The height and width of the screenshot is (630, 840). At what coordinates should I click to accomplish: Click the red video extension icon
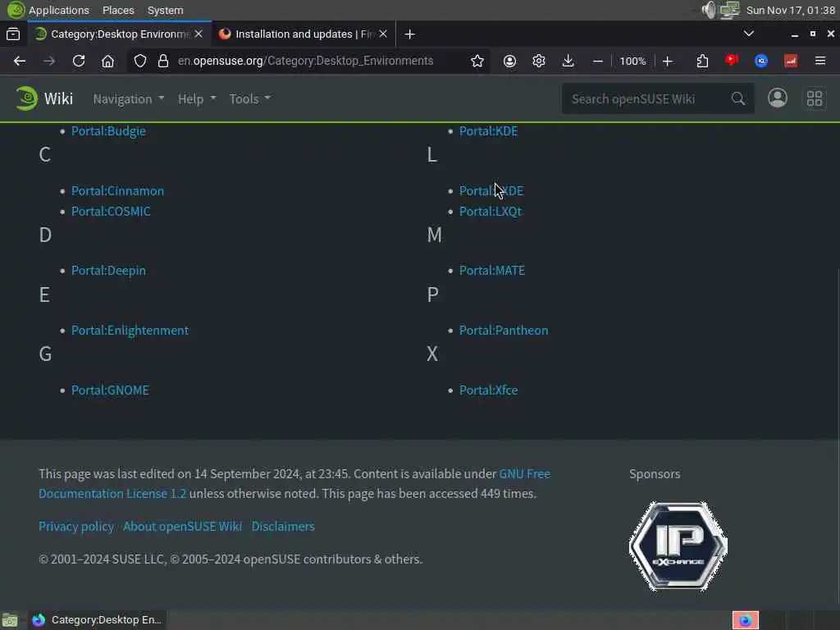pyautogui.click(x=732, y=60)
